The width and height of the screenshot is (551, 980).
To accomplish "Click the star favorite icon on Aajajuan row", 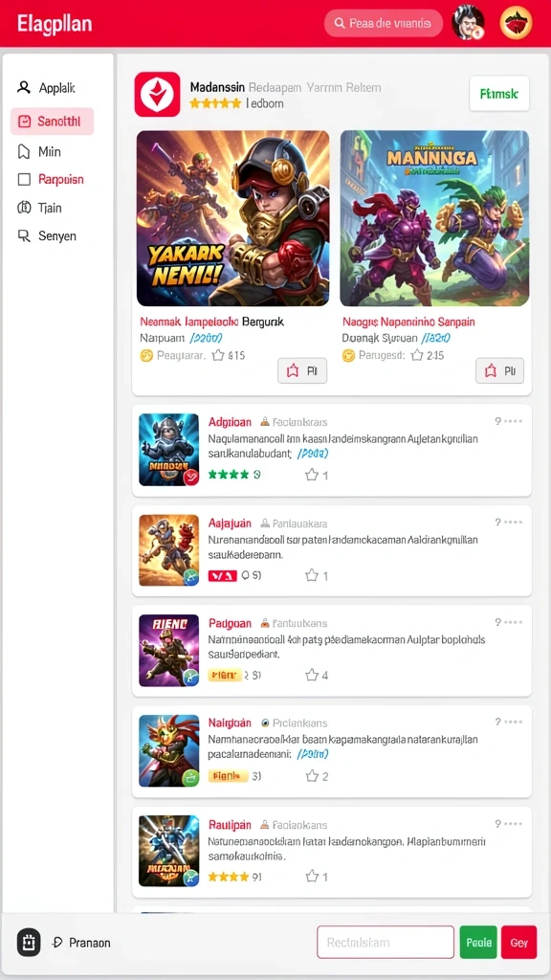I will point(312,575).
